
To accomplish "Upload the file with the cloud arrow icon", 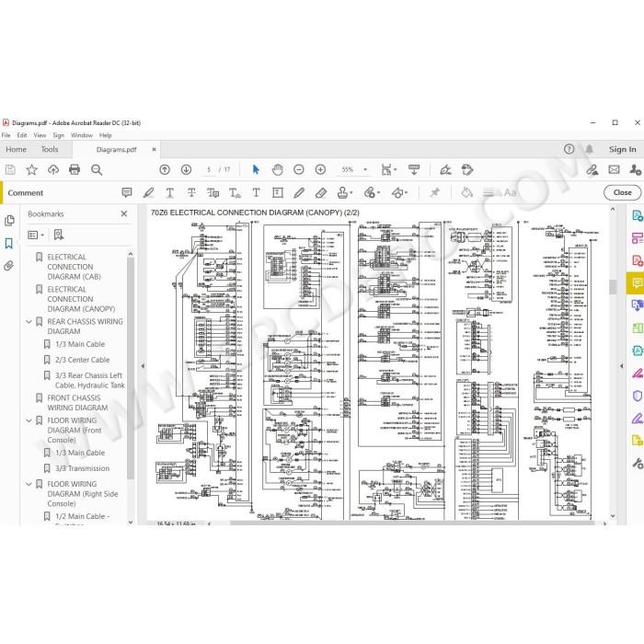I will 53,169.
